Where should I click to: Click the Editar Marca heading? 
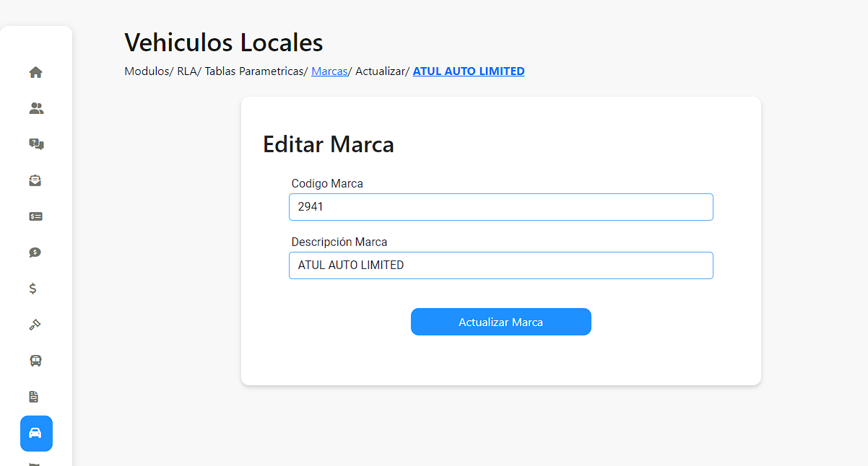pyautogui.click(x=329, y=144)
